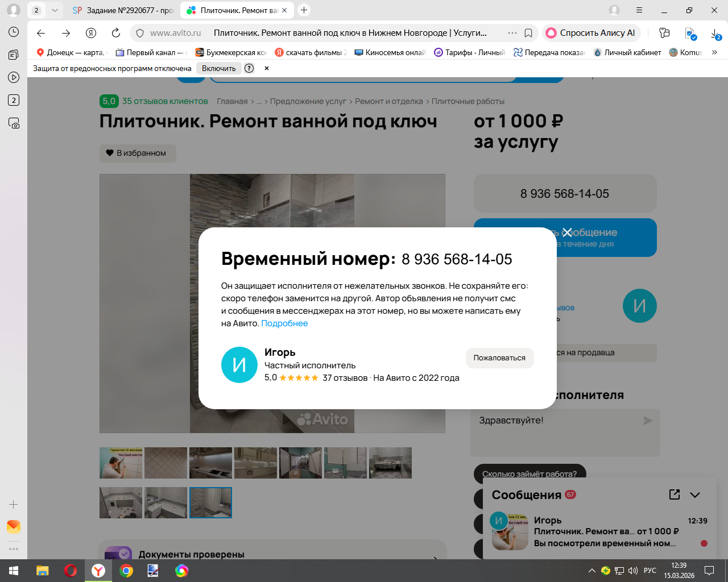Launch File Explorer from the taskbar
728x582 pixels.
[43, 571]
